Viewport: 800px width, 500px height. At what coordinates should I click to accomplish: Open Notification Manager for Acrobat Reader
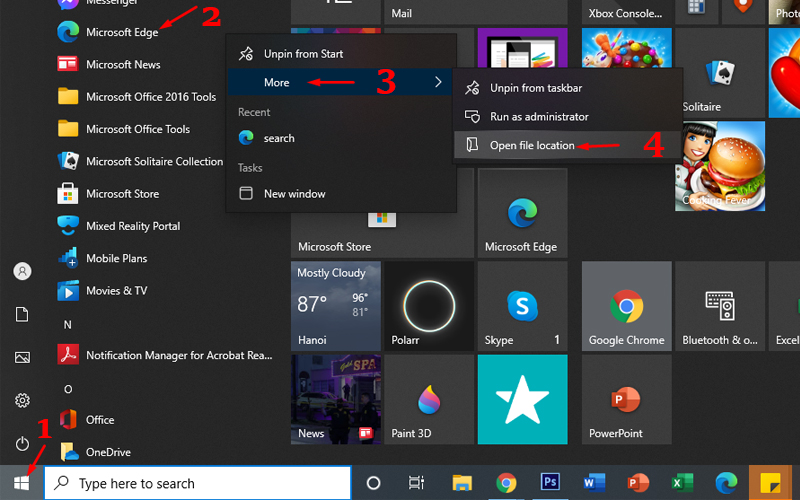[x=165, y=355]
